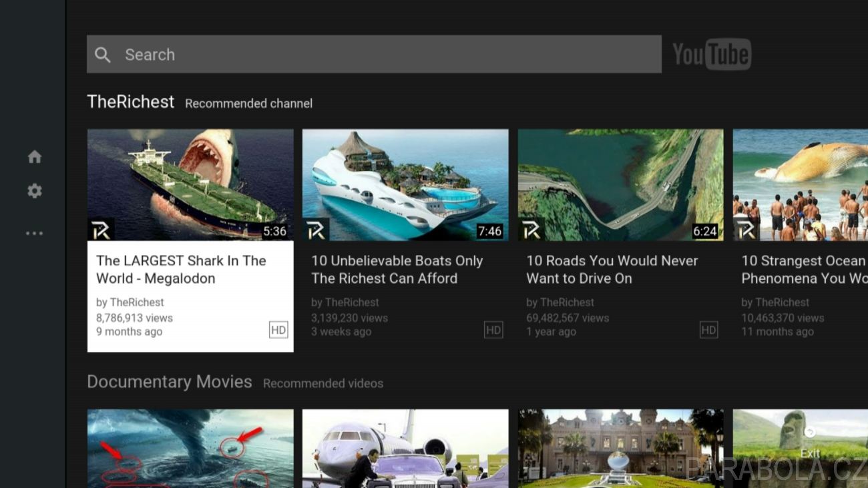This screenshot has height=488, width=868.
Task: Click the '1 year ago' text
Action: (x=551, y=332)
